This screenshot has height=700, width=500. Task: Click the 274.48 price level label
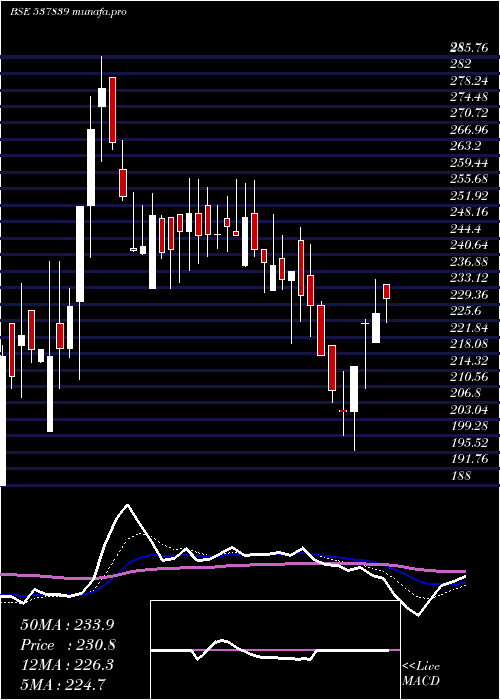(469, 97)
